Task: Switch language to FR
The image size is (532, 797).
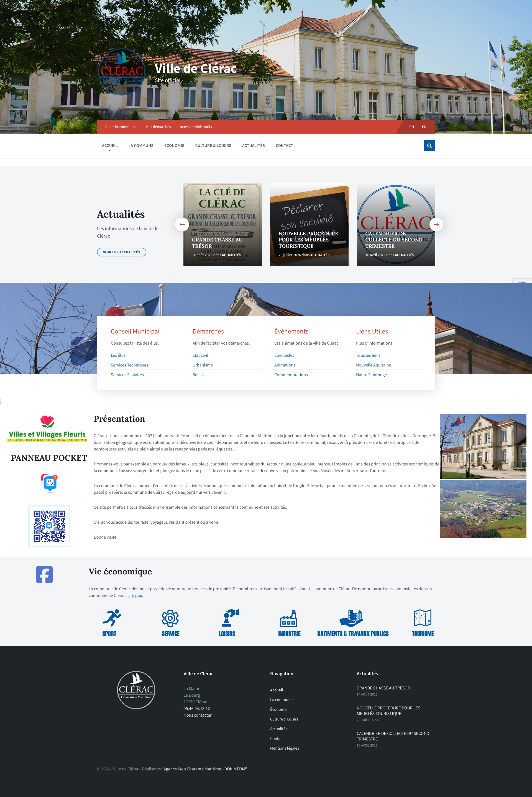Action: pos(424,127)
